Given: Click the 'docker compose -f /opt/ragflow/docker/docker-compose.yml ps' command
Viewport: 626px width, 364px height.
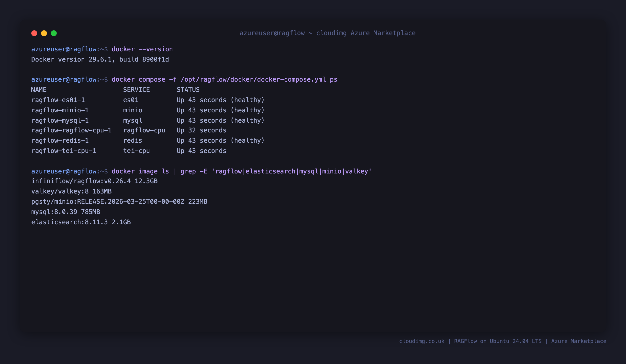Looking at the screenshot, I should coord(224,79).
